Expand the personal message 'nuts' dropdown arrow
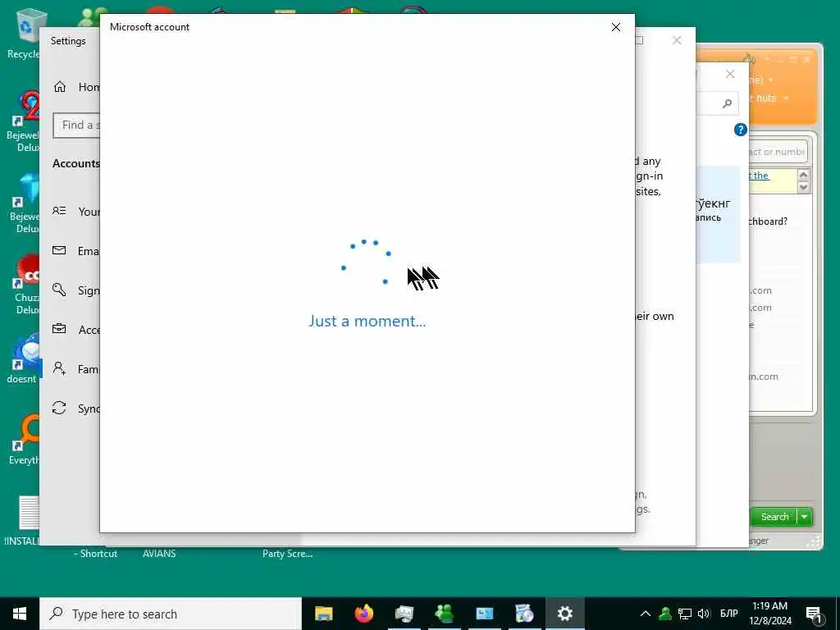Screen dimensions: 840x630 pyautogui.click(x=786, y=98)
